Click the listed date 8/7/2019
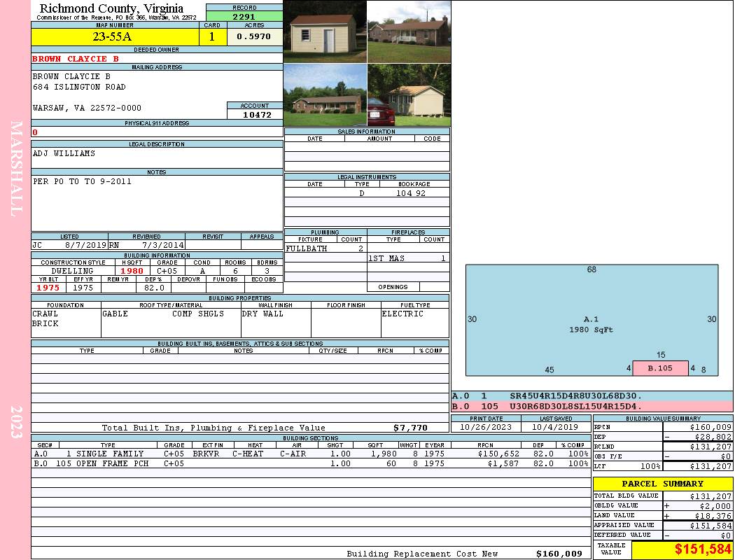 [86, 244]
